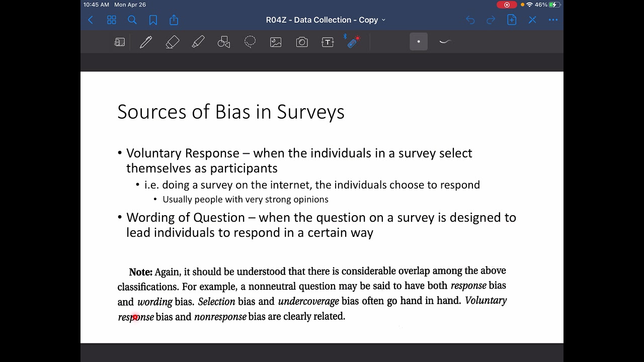Click the i.e. doing a survey on the internet line
Screen dimensions: 644x362
click(312, 185)
